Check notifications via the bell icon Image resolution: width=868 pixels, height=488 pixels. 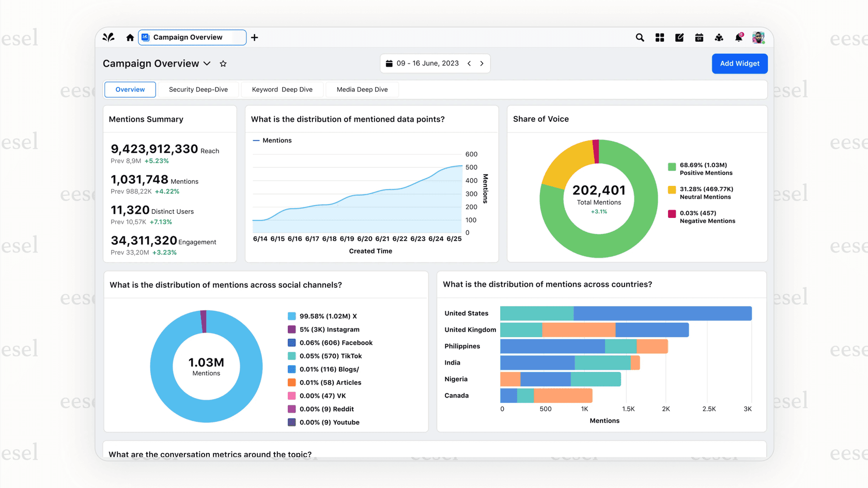point(738,37)
